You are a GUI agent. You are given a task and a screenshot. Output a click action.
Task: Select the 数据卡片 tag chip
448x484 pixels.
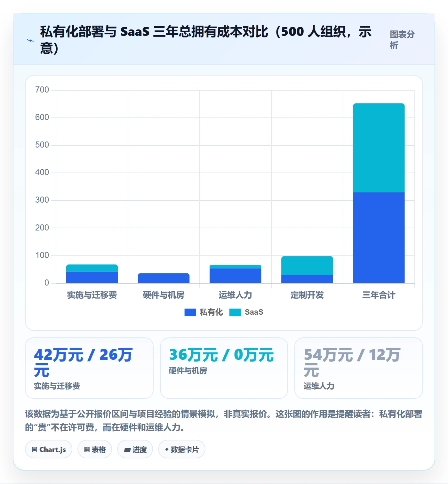pos(182,449)
